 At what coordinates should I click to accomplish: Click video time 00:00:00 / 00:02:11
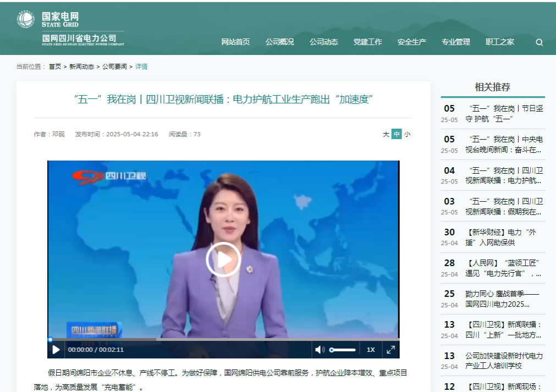[96, 350]
